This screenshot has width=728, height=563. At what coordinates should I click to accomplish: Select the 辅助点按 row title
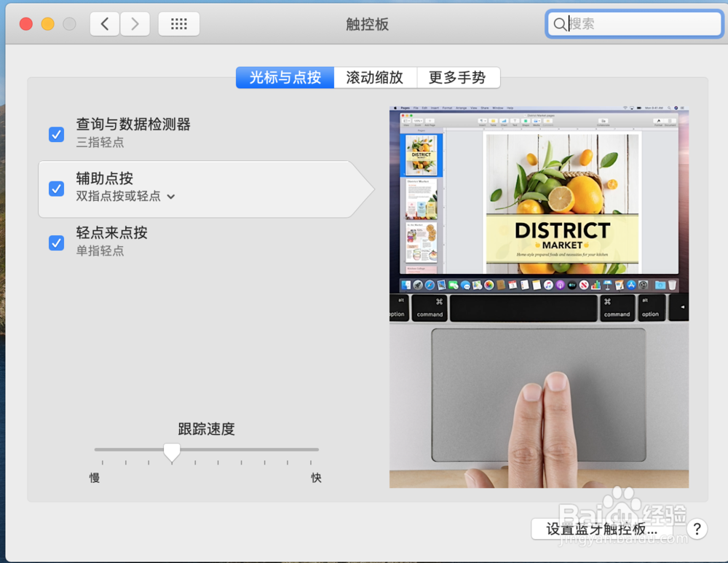[x=104, y=178]
